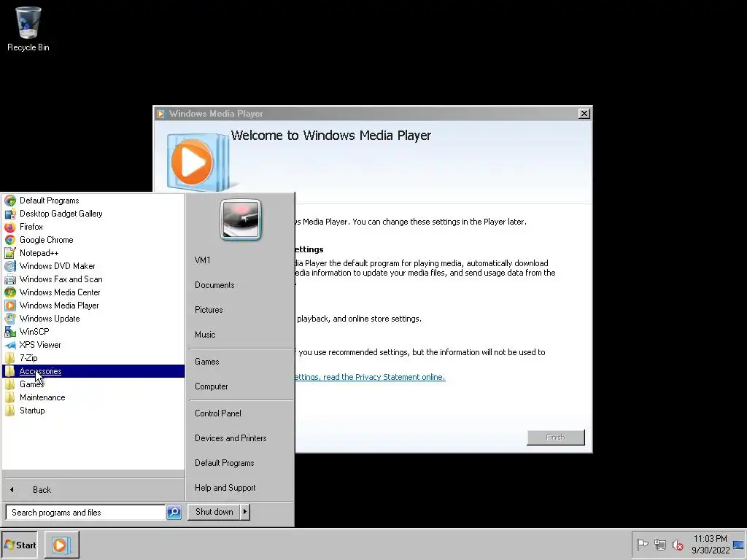Open Pictures from Start menu
The width and height of the screenshot is (747, 560).
click(241, 309)
